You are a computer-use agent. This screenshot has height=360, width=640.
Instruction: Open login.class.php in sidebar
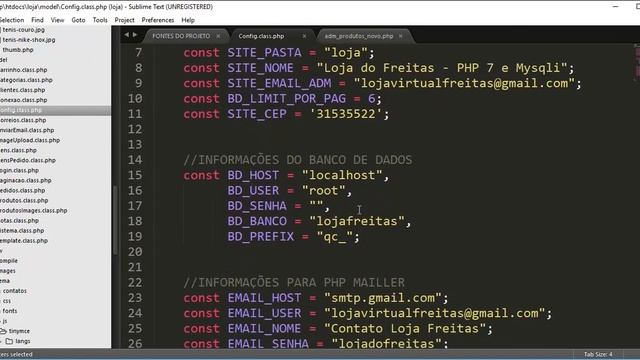(19, 170)
